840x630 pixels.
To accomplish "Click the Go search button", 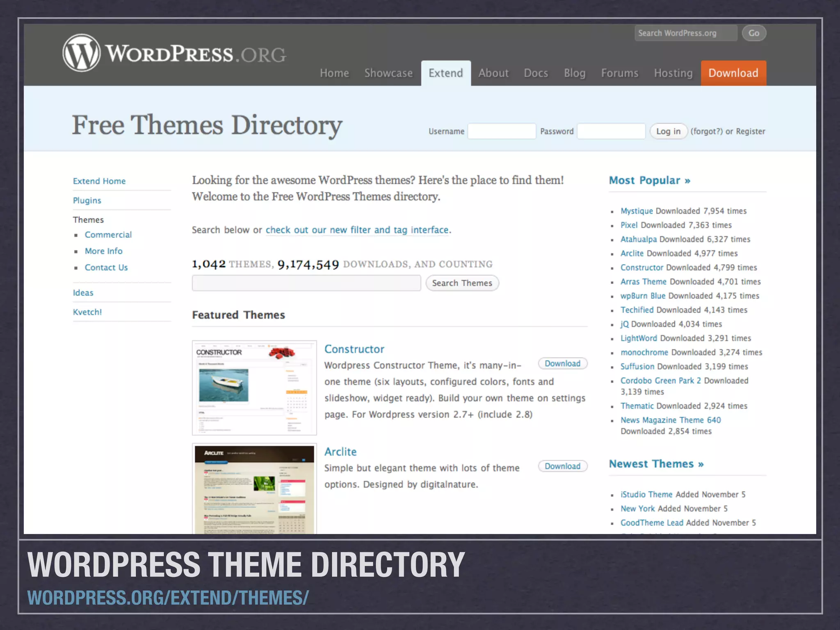I will pos(754,33).
